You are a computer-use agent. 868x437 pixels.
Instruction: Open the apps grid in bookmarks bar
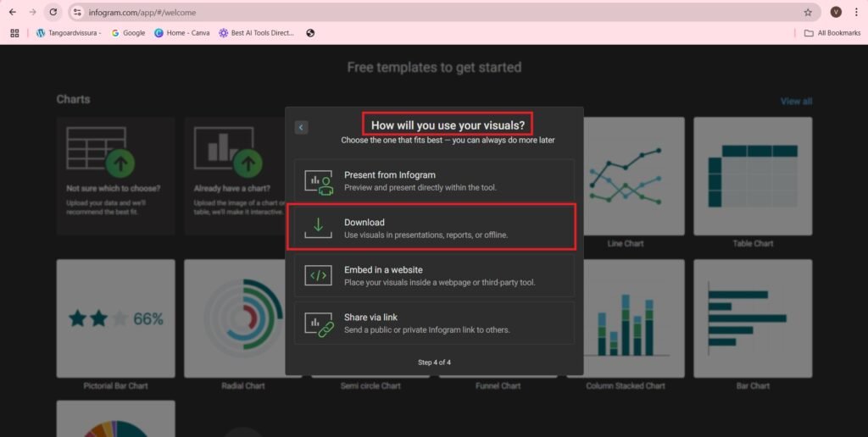click(x=15, y=33)
